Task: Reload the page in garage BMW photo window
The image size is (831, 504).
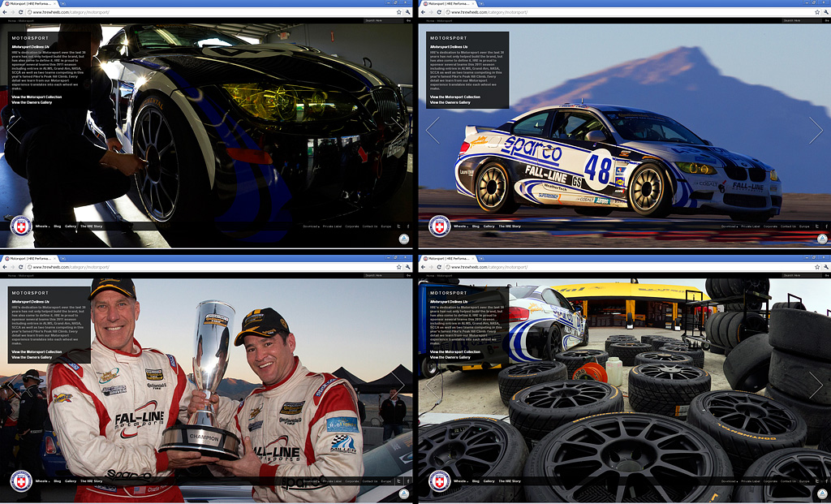Action: point(20,11)
